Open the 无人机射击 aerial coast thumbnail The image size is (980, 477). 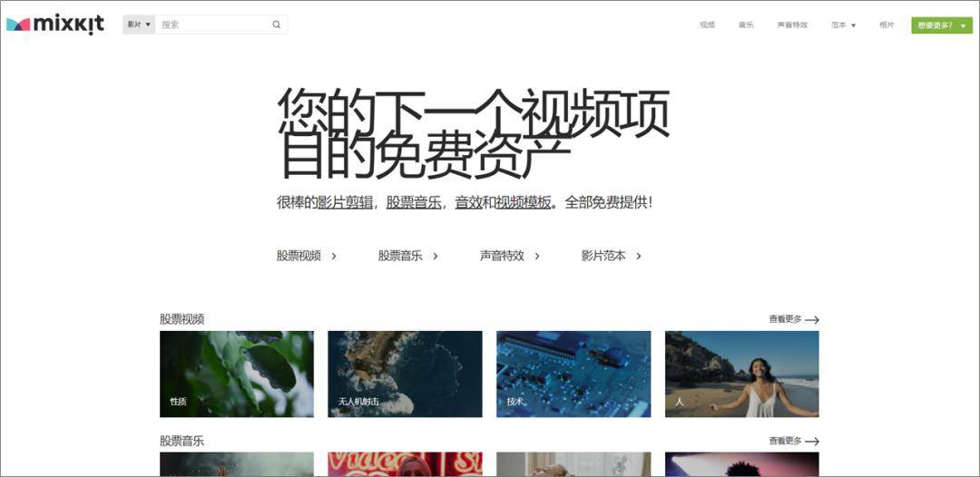coord(405,374)
